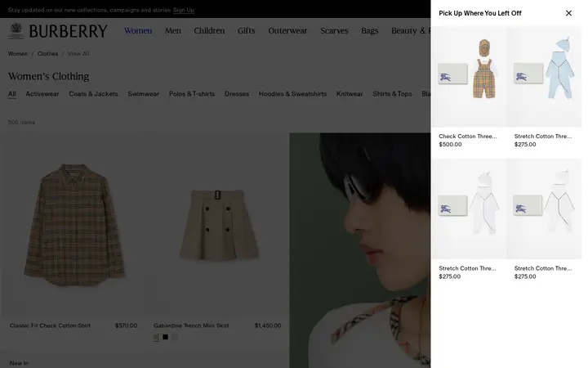Click Check Cotton Three... product name
This screenshot has height=368, width=588.
(468, 137)
